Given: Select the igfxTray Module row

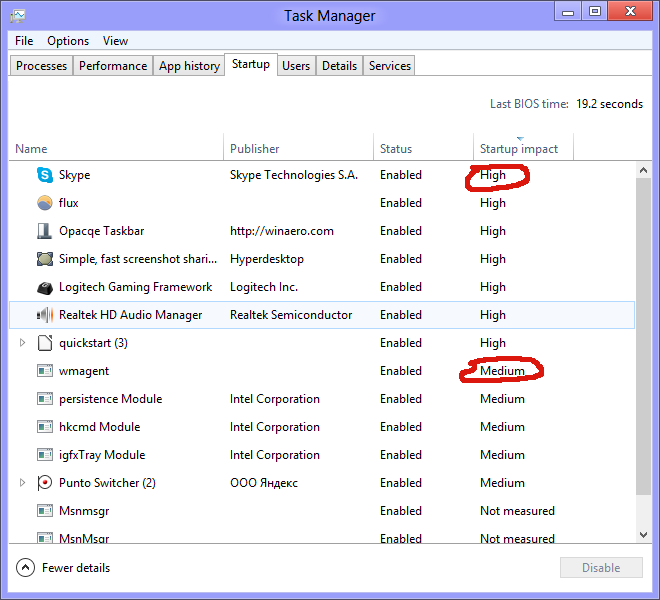Looking at the screenshot, I should point(322,455).
